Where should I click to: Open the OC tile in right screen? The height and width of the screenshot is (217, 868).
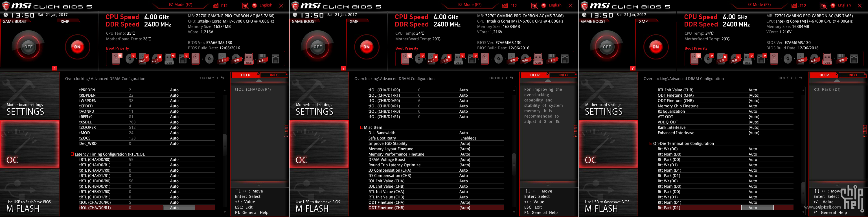tap(608, 144)
